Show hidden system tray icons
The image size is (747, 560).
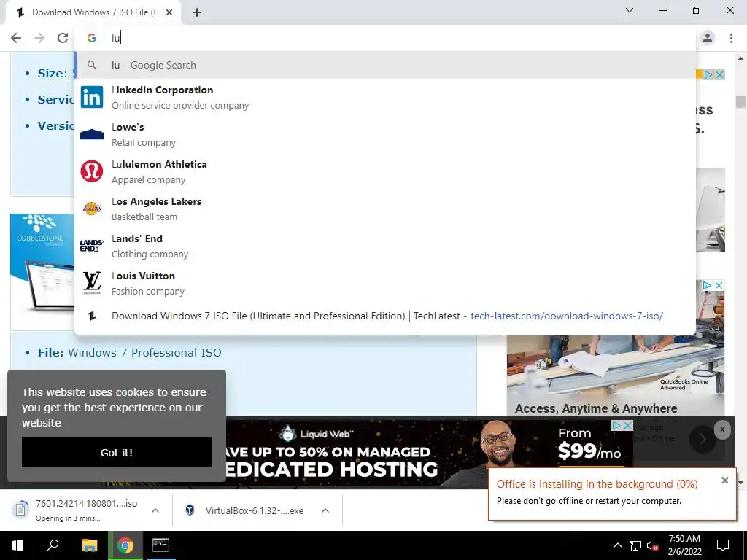click(x=617, y=545)
